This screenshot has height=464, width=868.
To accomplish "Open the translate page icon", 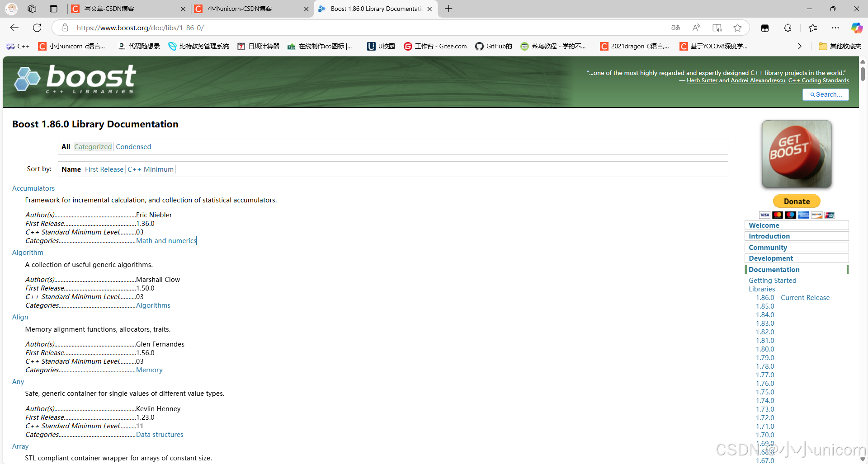I will (x=675, y=28).
